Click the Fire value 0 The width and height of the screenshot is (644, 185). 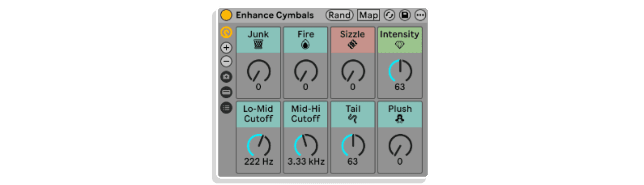tap(306, 87)
